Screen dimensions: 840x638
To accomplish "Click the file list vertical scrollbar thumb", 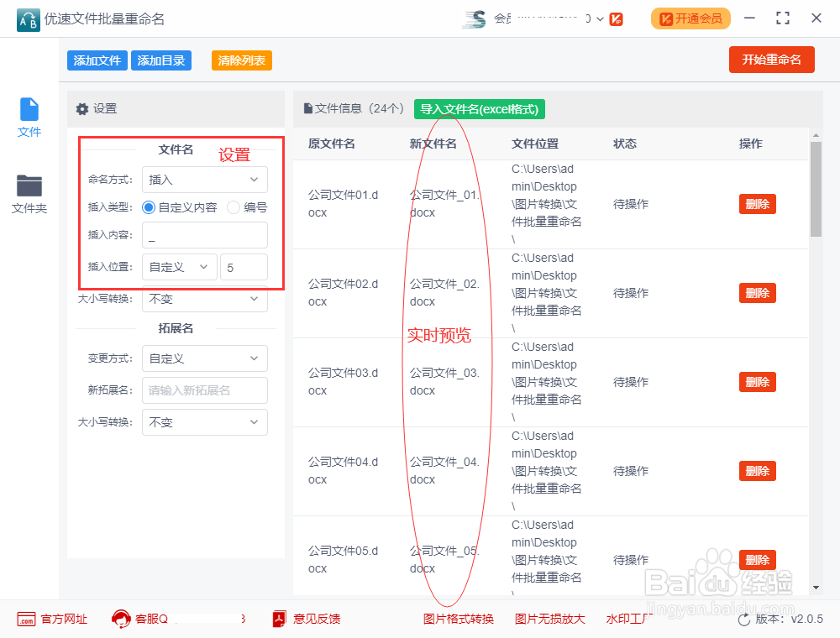I will pyautogui.click(x=816, y=189).
